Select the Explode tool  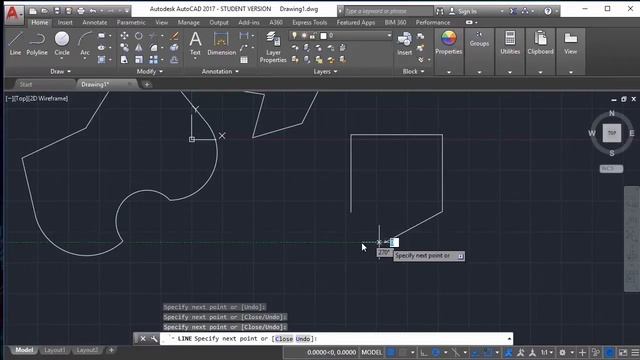tap(174, 48)
